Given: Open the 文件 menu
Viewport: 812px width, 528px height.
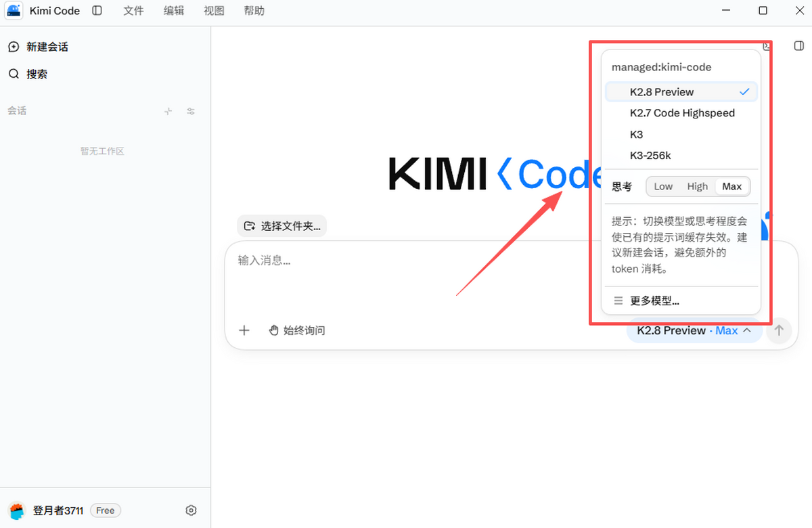Looking at the screenshot, I should (x=134, y=11).
